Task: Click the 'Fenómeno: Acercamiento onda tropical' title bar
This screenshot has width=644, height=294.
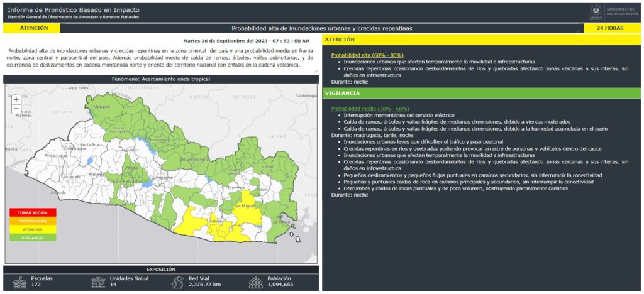Action: 161,79
